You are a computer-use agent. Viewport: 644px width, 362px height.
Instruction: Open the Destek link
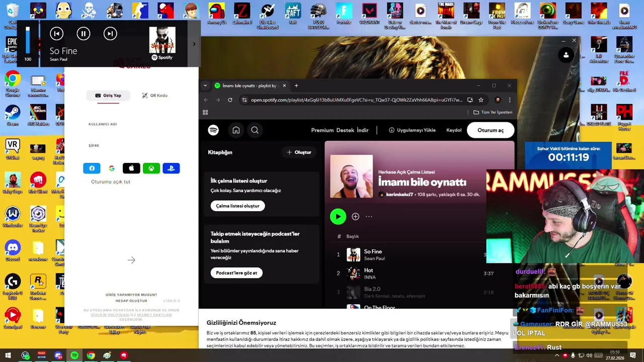(x=345, y=130)
